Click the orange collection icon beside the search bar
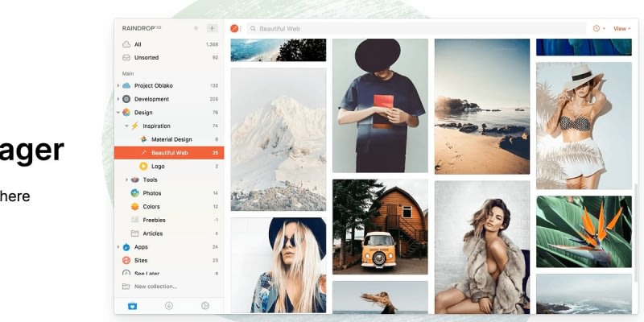This screenshot has height=322, width=644. [x=234, y=28]
